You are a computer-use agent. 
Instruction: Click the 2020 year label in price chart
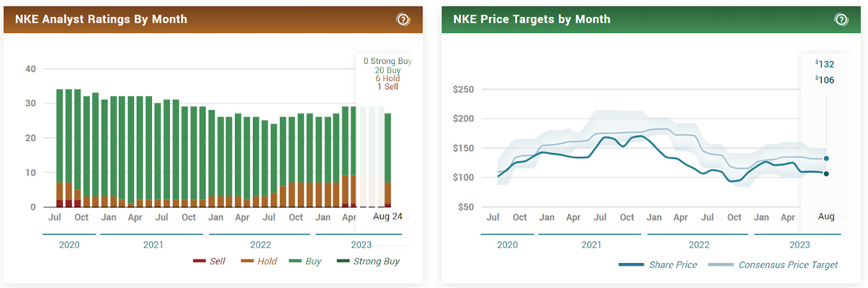(x=507, y=245)
